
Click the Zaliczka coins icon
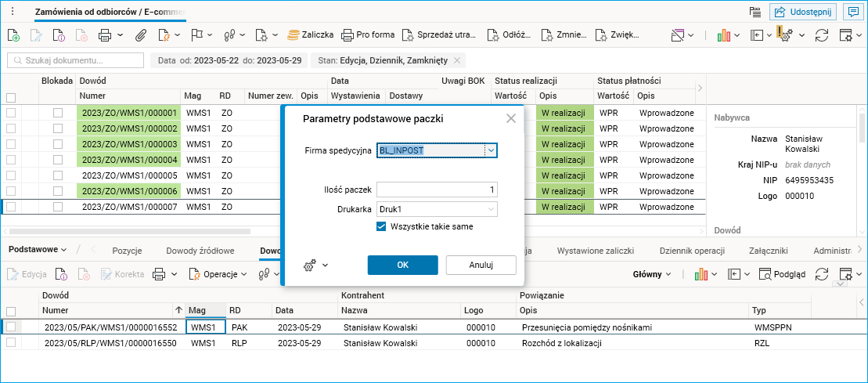(294, 35)
